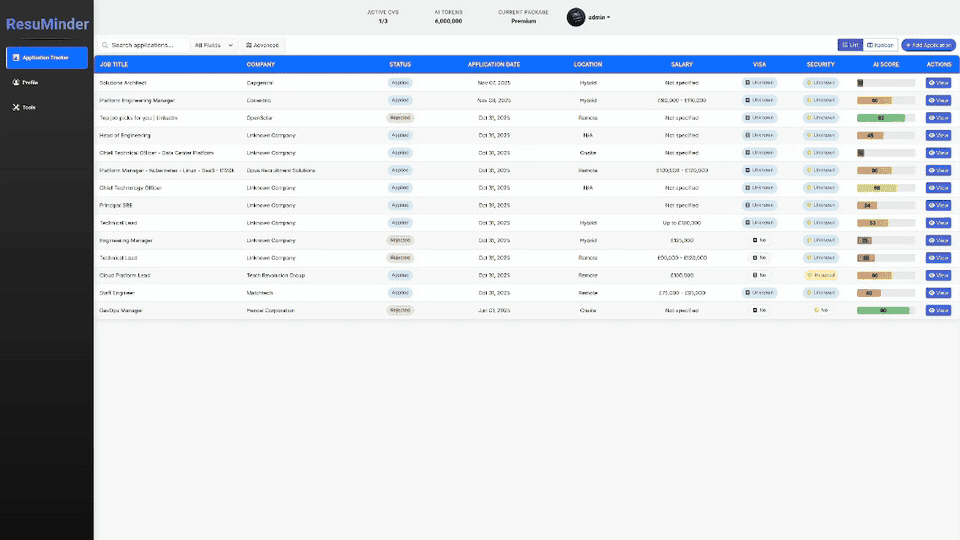Viewport: 960px width, 540px height.
Task: View the Engineering Manager application
Action: pos(938,241)
